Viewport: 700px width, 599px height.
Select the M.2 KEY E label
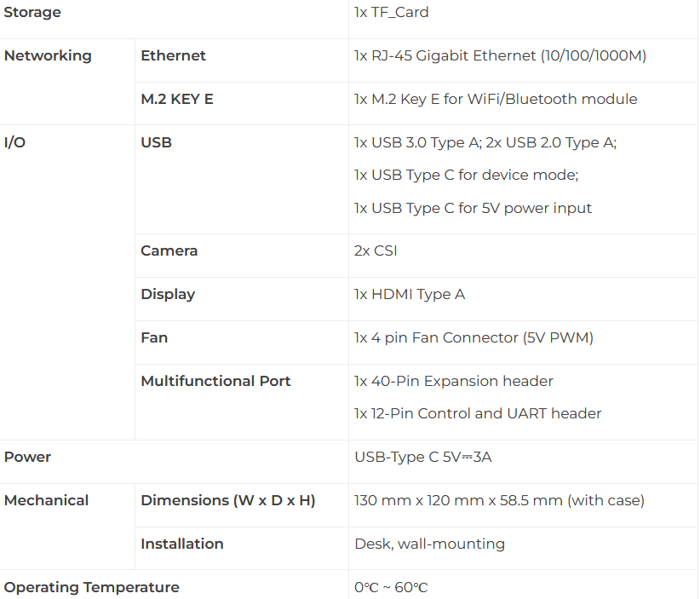tap(177, 99)
